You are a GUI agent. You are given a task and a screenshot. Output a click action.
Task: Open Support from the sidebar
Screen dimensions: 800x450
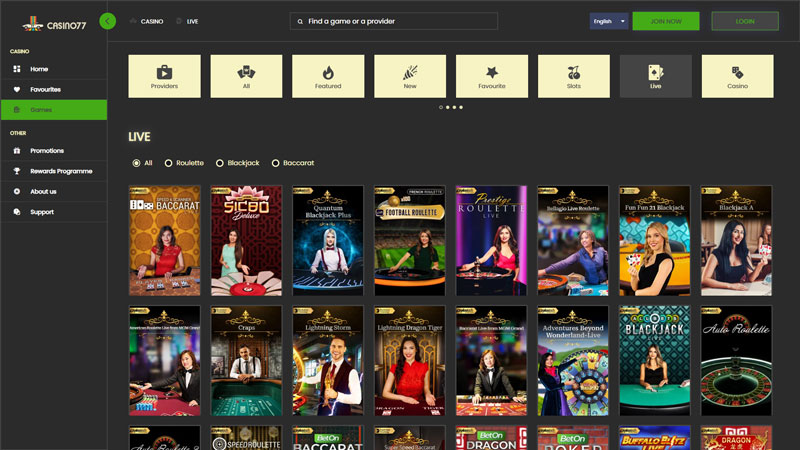(54, 212)
